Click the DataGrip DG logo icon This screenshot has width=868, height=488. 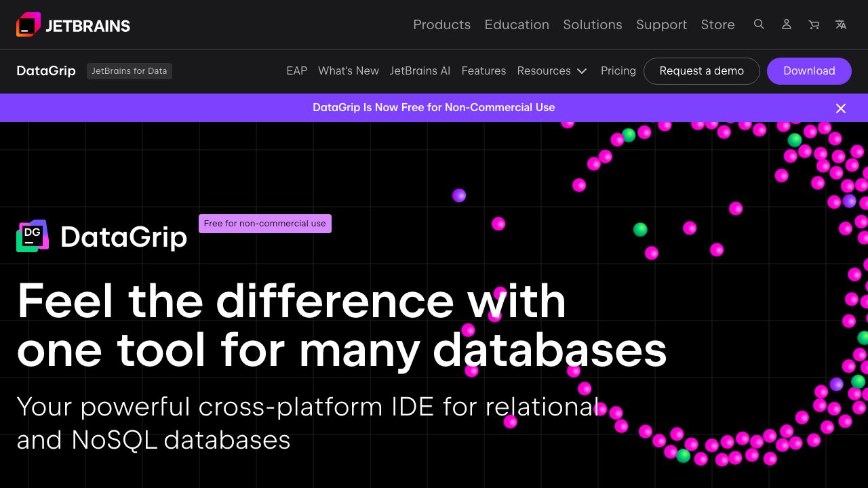(x=33, y=236)
